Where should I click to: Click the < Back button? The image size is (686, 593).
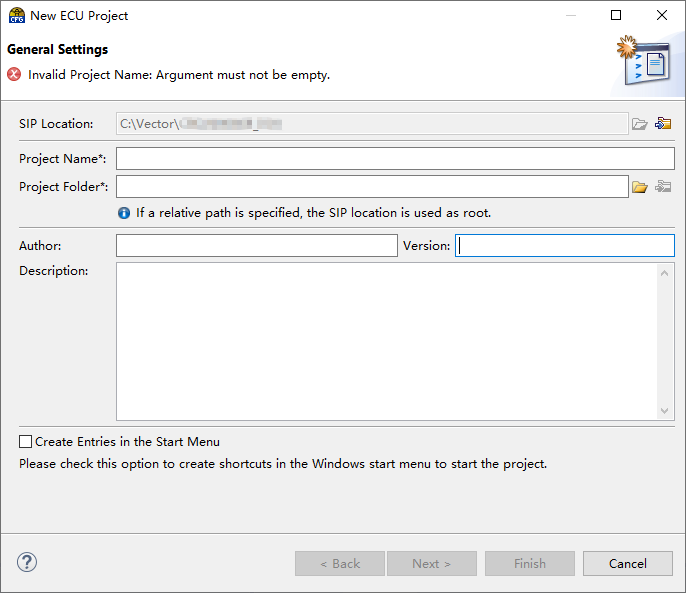(340, 564)
